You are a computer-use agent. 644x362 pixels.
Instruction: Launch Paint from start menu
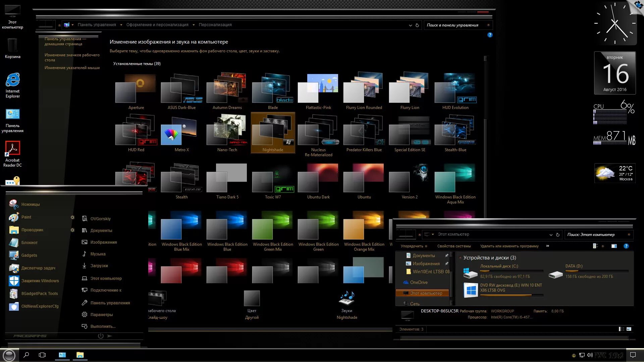click(26, 217)
